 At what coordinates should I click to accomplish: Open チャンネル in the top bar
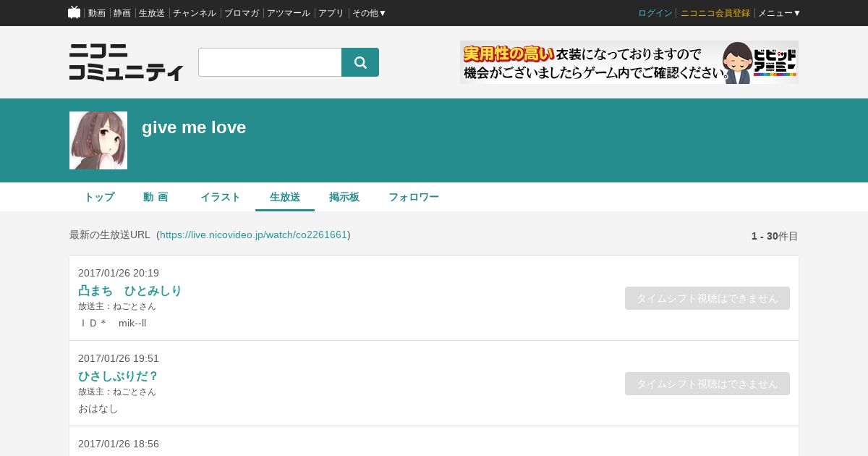coord(195,13)
